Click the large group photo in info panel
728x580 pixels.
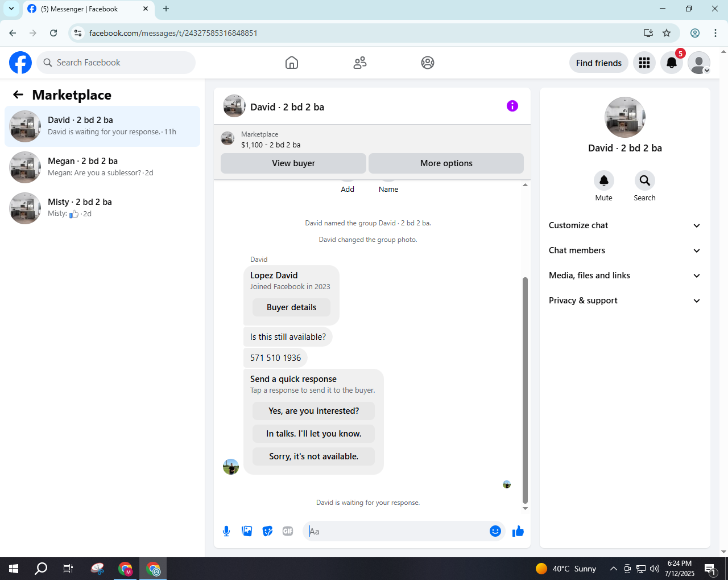coord(625,117)
